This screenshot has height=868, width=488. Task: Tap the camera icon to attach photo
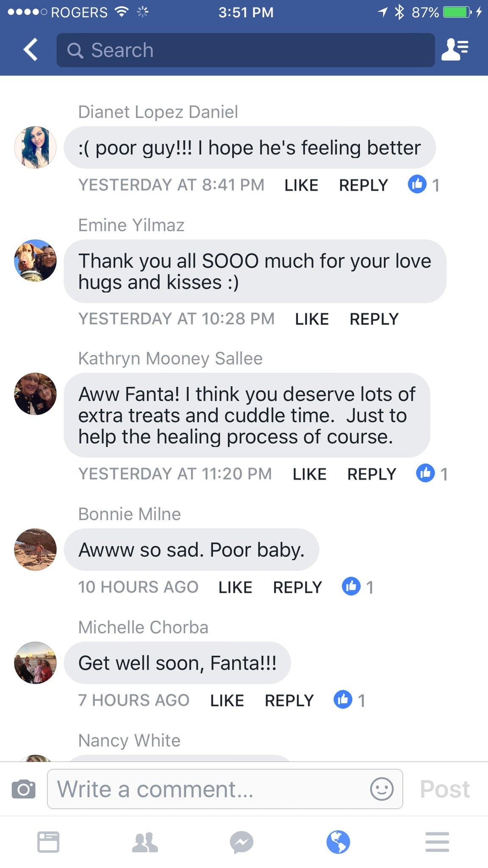pos(24,789)
